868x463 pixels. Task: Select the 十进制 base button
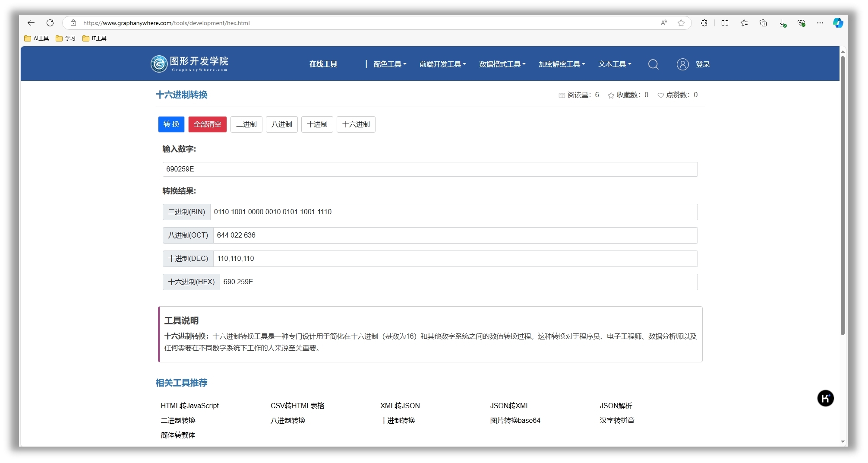point(317,124)
